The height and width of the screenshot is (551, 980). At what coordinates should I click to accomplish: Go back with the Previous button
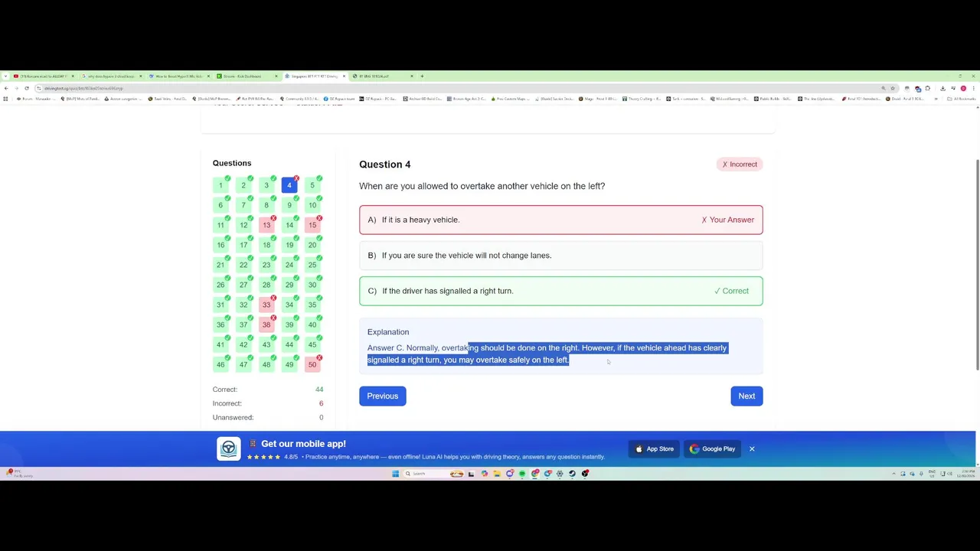(x=382, y=396)
